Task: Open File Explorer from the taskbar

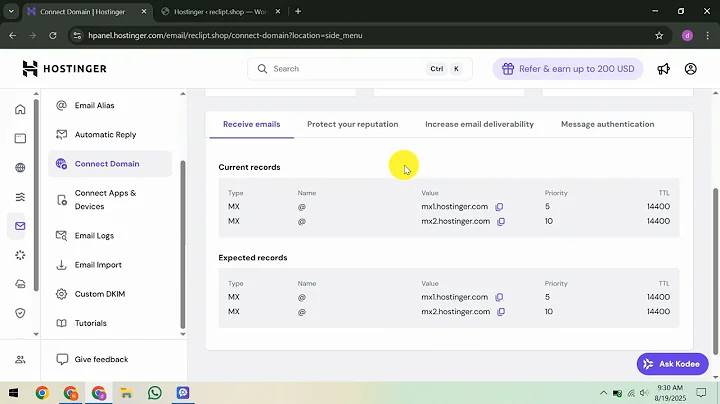Action: pos(126,393)
